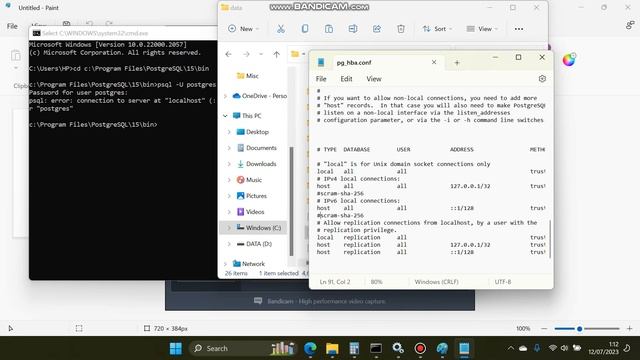Click UTF-8 encoding in Notepad status bar

(x=503, y=282)
